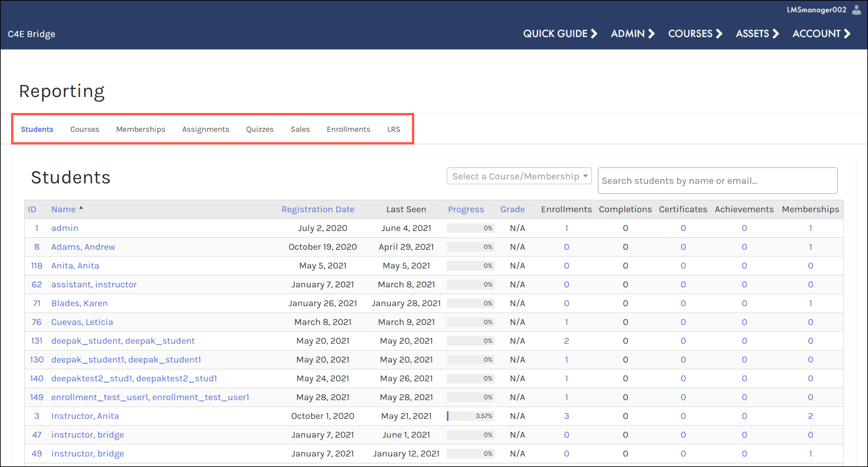Open enrollment_test_user1 student record
This screenshot has width=868, height=467.
150,397
